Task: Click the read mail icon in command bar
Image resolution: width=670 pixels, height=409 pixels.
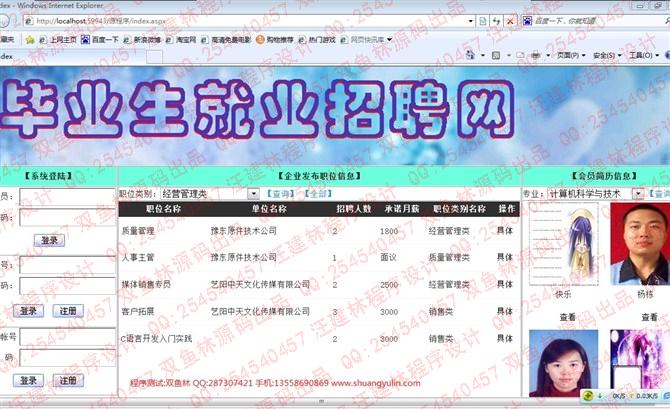Action: click(x=520, y=55)
